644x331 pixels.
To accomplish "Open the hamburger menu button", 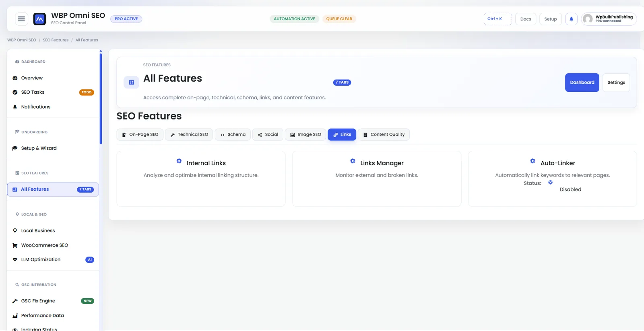I will (21, 19).
